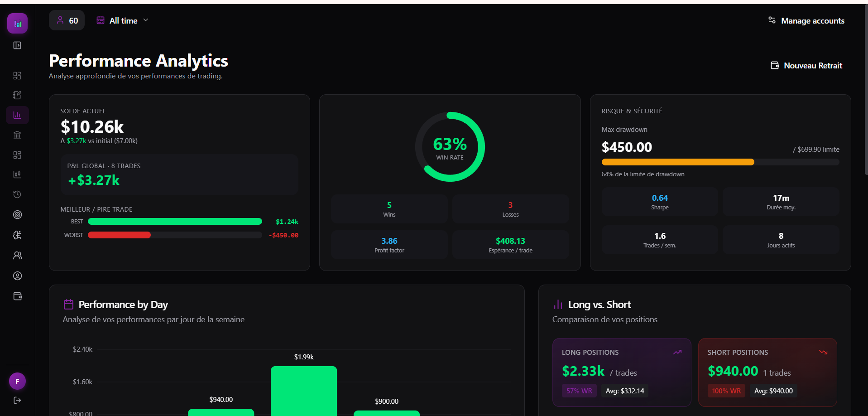Open the candlestick chart icon in sidebar
This screenshot has width=868, height=416.
(x=17, y=174)
